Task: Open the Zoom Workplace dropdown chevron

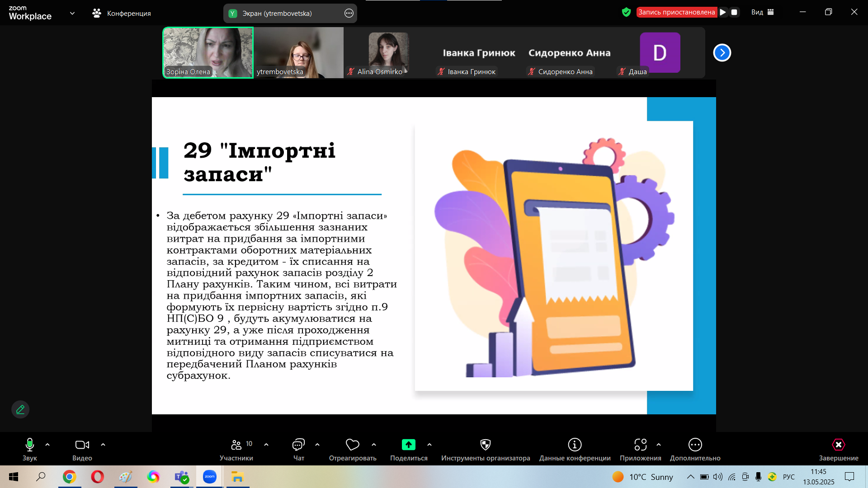Action: pos(72,13)
